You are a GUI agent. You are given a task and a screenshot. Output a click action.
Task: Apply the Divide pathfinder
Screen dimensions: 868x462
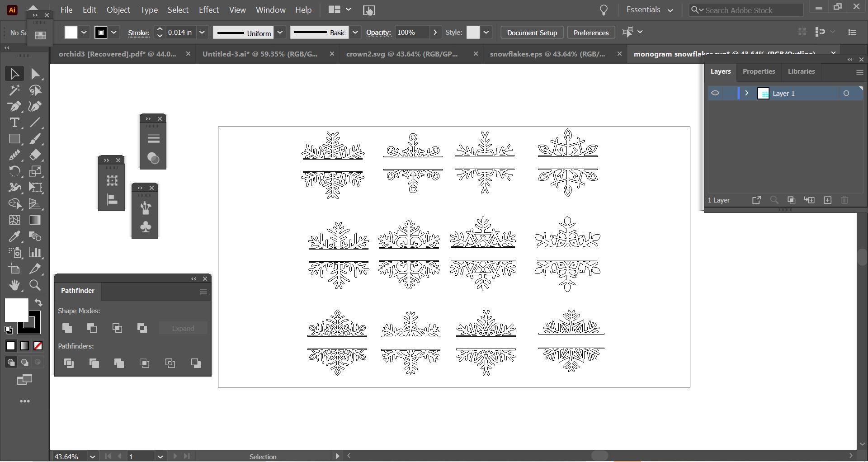(x=69, y=363)
